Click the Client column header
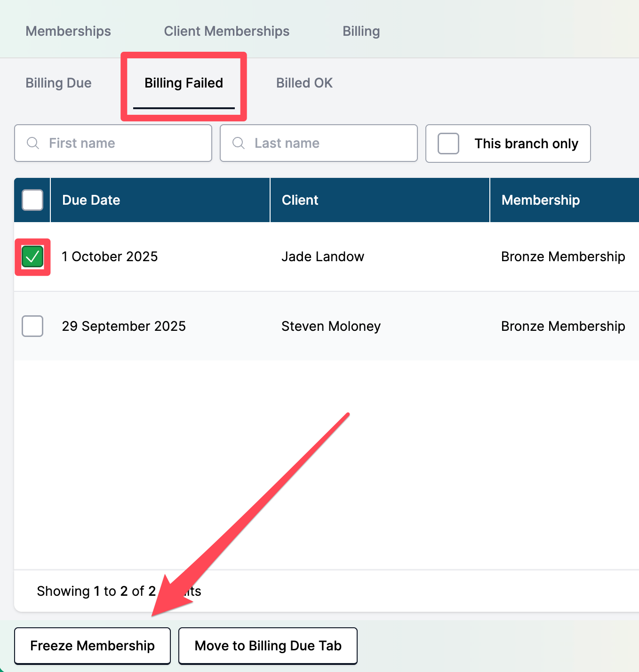Screen dimensions: 639x672 coord(300,200)
